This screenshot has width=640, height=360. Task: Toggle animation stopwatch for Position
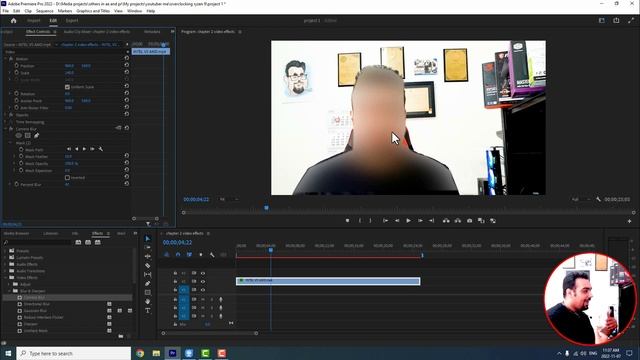click(17, 65)
